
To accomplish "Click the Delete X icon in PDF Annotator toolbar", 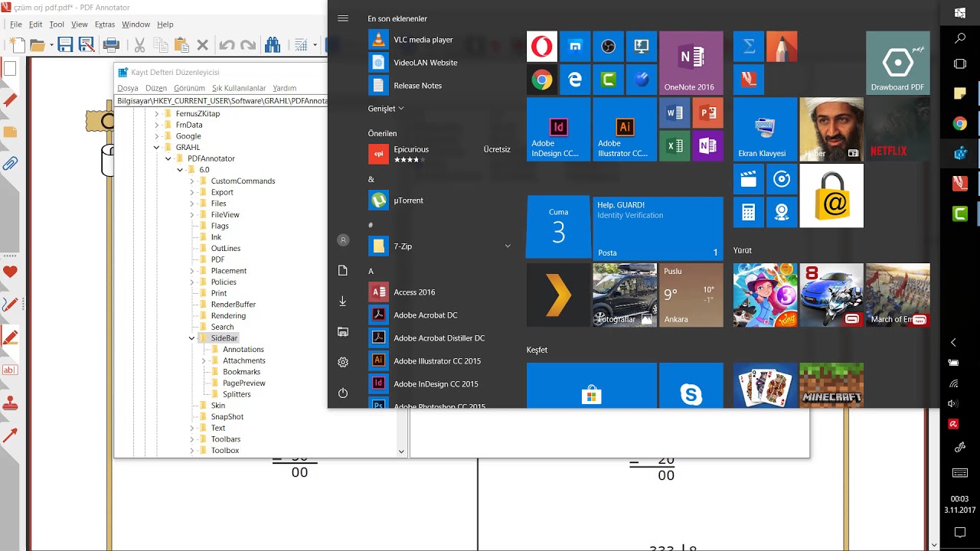I will (203, 45).
